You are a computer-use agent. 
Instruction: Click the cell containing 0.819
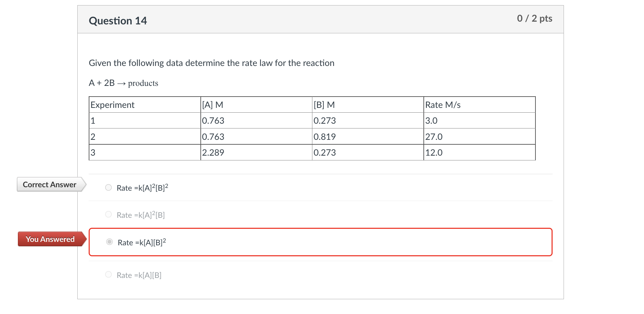pyautogui.click(x=324, y=136)
